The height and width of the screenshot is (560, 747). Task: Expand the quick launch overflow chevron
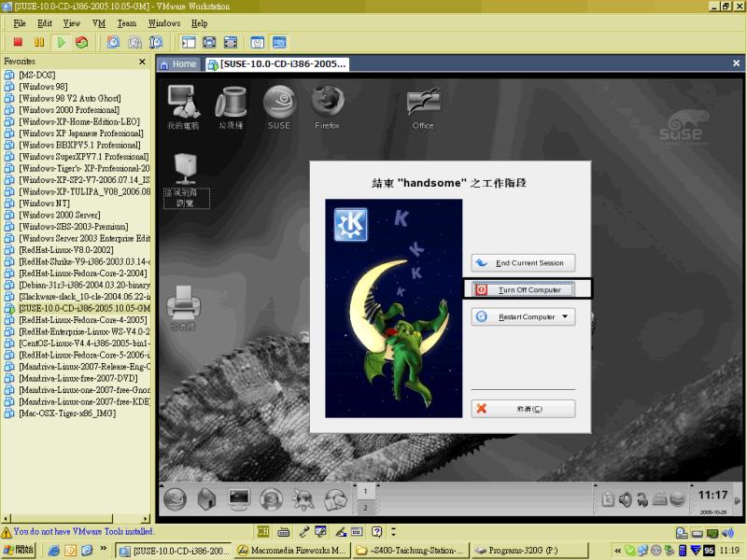click(x=104, y=549)
